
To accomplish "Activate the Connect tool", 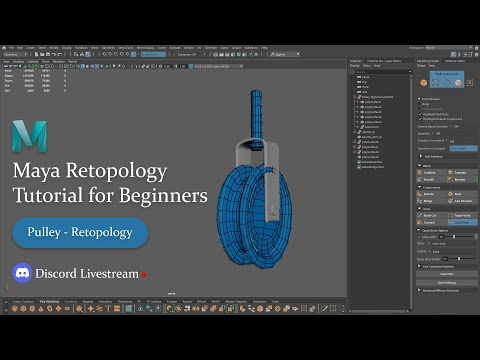I will pos(431,222).
